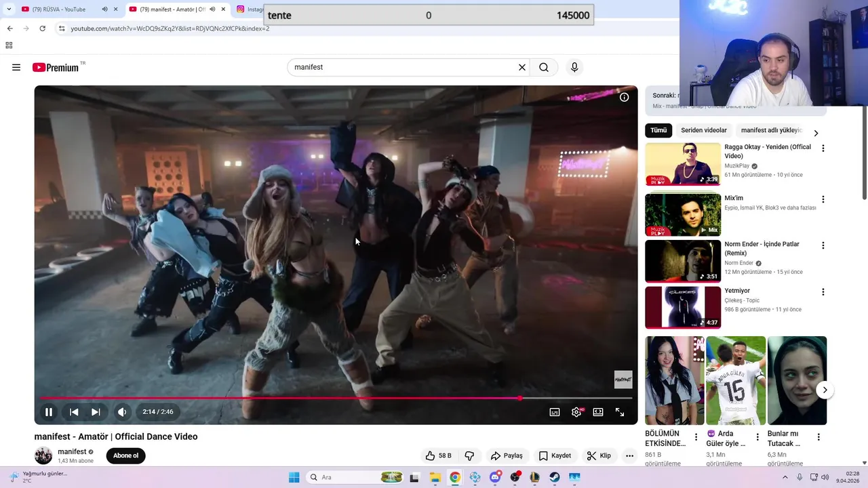
Task: Toggle subtitles in the player
Action: (555, 412)
